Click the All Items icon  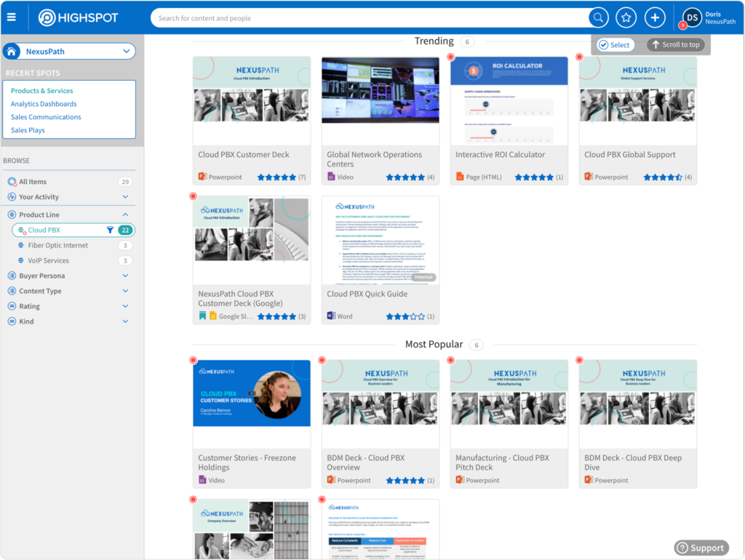point(12,181)
